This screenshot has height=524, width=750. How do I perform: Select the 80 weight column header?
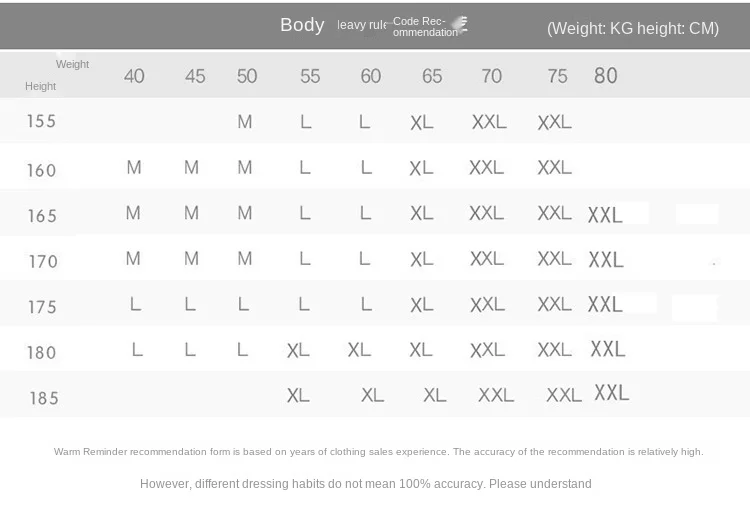pyautogui.click(x=606, y=76)
